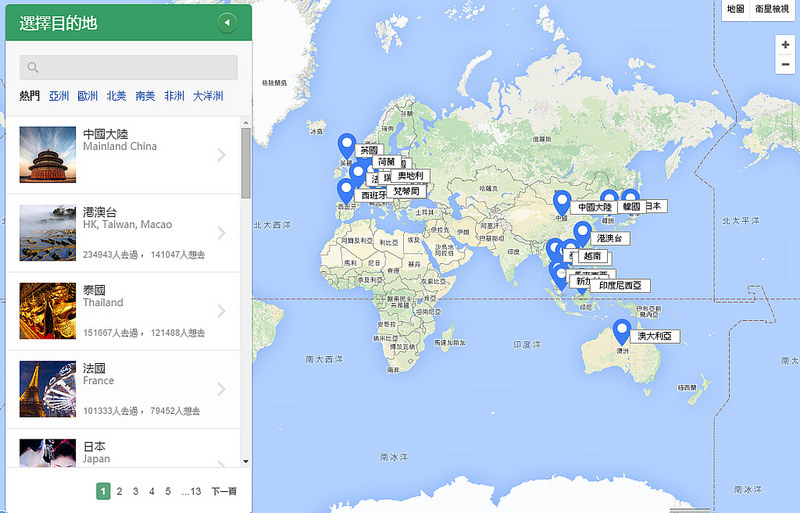
Task: Open the 北美 tab
Action: coord(116,96)
